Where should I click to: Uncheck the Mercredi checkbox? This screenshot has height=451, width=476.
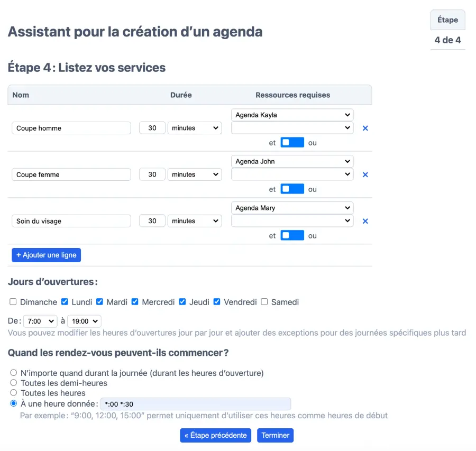pos(135,302)
